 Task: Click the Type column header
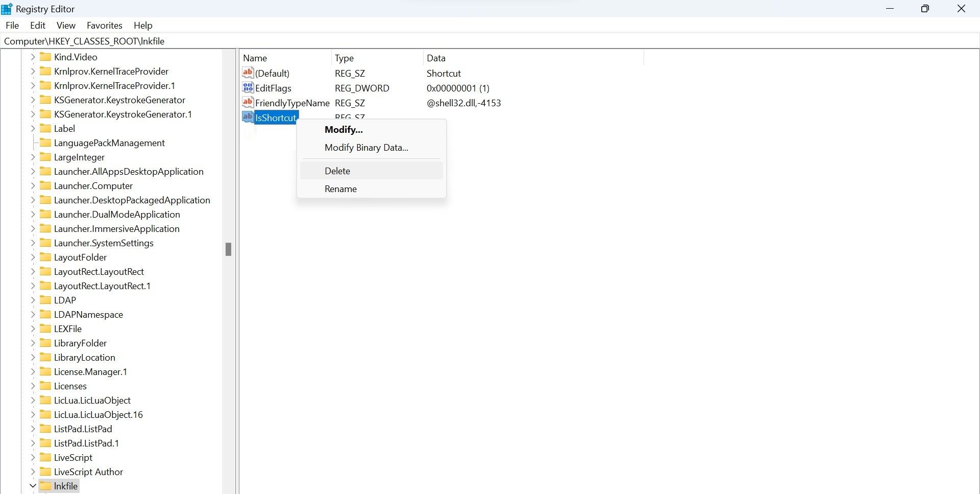click(377, 58)
